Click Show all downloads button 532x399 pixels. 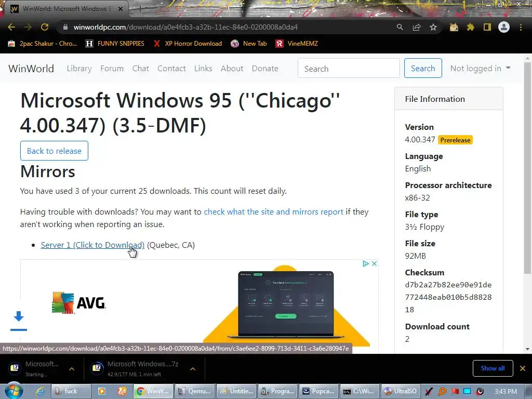coord(493,368)
